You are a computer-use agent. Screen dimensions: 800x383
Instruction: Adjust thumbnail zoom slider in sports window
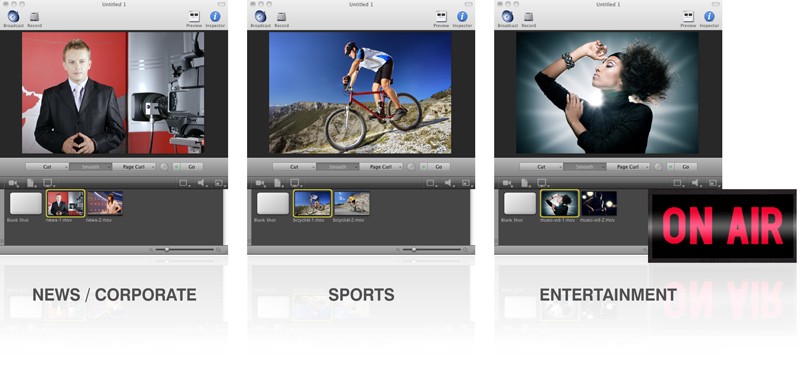(x=432, y=249)
